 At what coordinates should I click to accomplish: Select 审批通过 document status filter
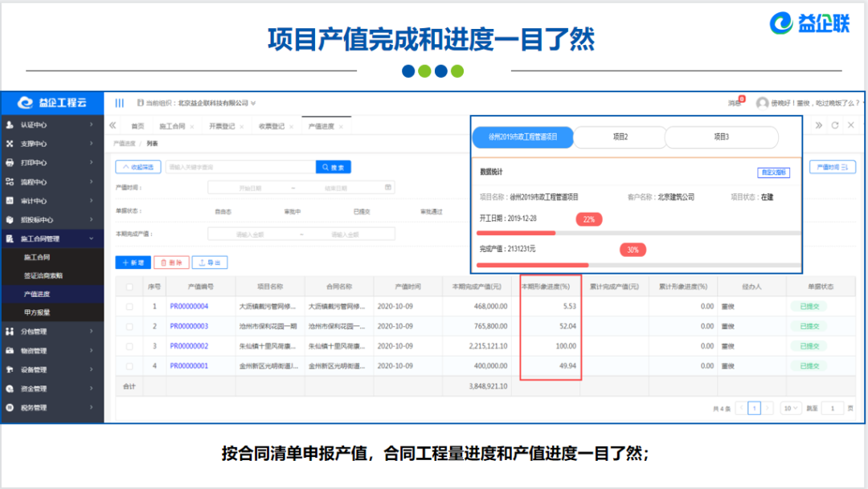point(432,212)
